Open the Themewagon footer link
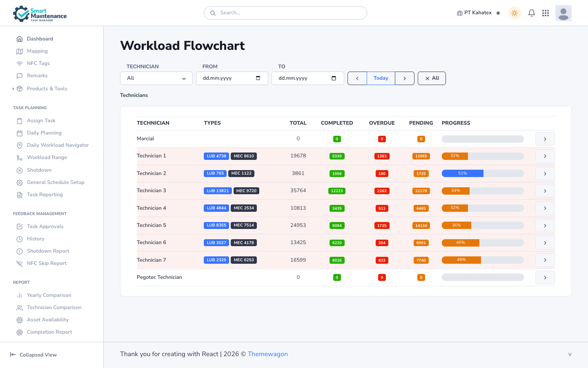This screenshot has height=368, width=588. click(x=267, y=354)
